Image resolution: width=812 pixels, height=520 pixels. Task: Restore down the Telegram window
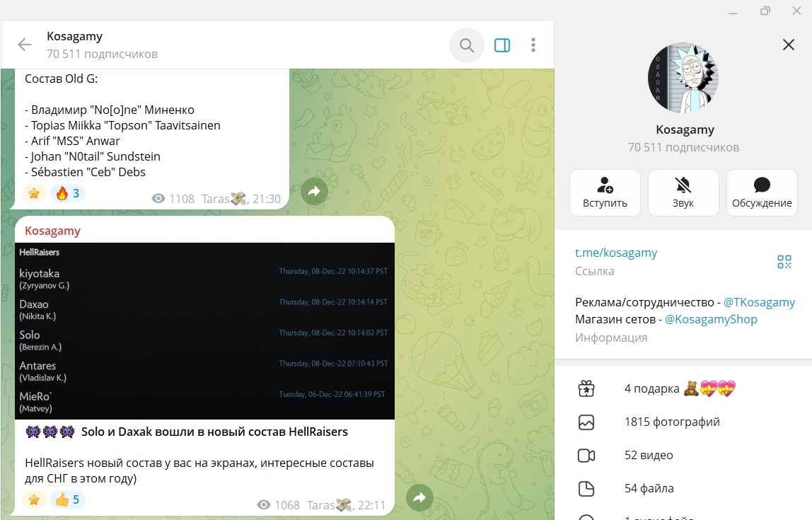pos(765,11)
